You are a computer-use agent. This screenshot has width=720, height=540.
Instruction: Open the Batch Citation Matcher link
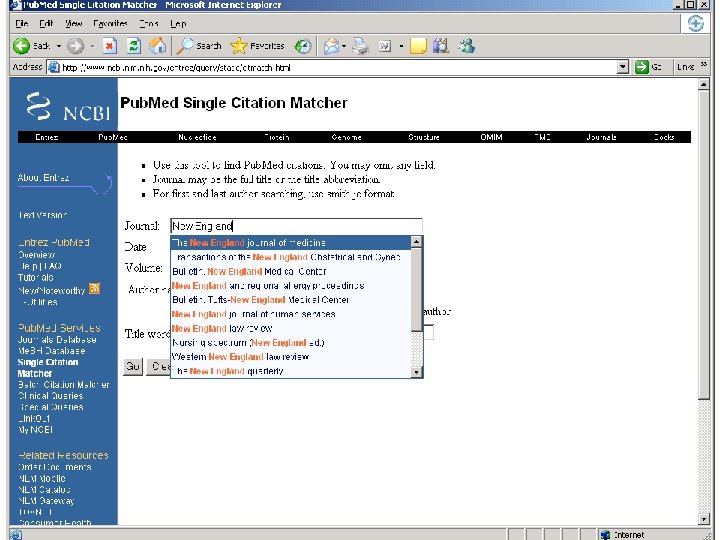point(63,384)
